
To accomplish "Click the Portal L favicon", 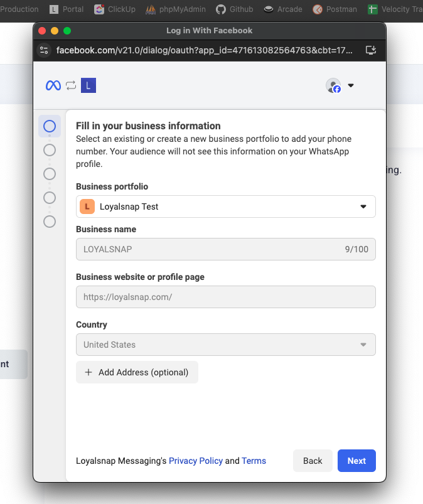I will (54, 9).
